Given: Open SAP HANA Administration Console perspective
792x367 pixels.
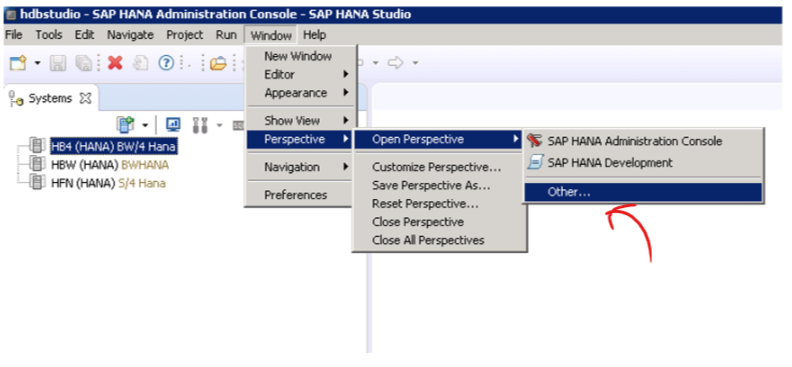Looking at the screenshot, I should click(x=643, y=141).
